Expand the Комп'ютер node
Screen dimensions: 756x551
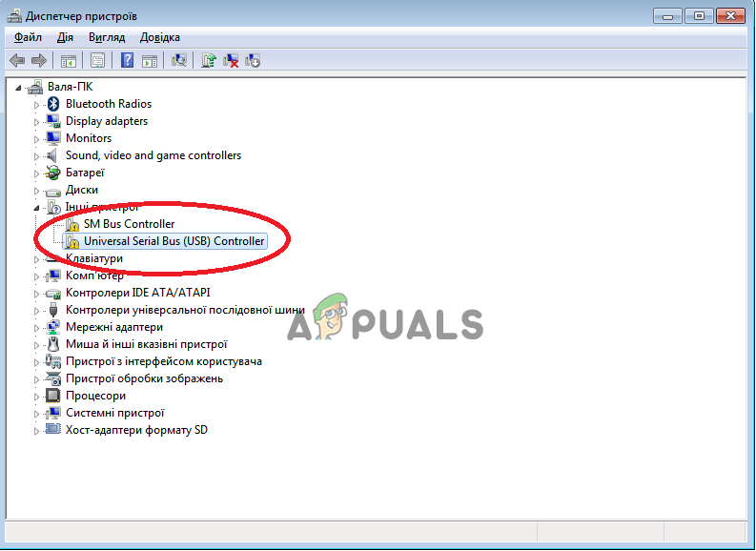tap(36, 276)
